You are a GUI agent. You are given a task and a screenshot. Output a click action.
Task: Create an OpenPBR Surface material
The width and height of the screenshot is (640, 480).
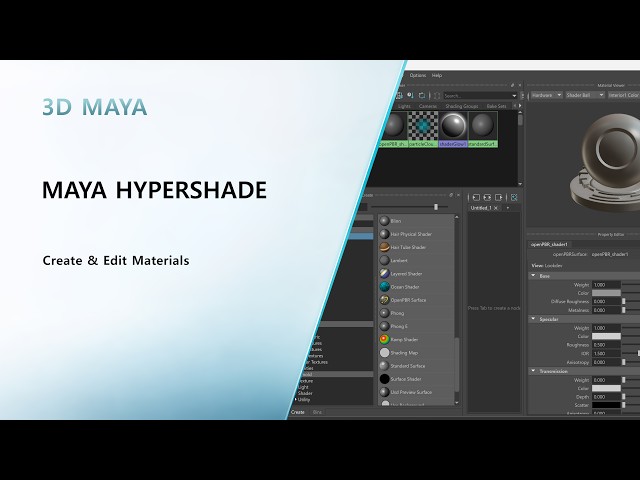pyautogui.click(x=416, y=300)
